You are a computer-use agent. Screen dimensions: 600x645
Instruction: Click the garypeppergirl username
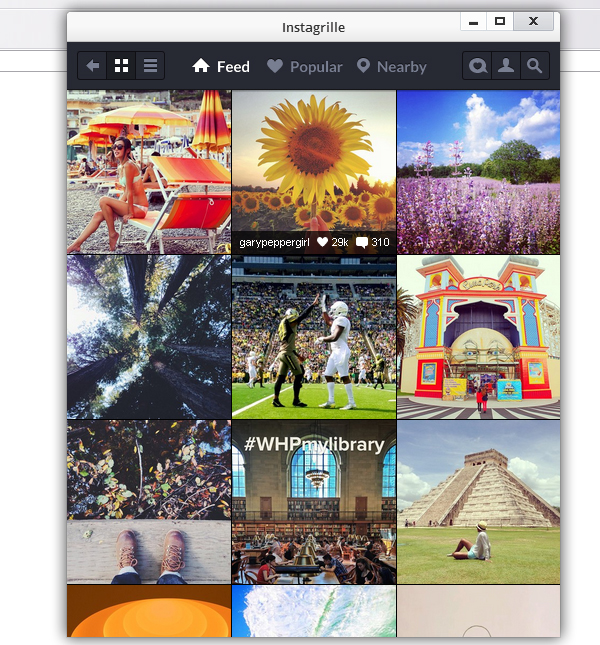(x=274, y=242)
